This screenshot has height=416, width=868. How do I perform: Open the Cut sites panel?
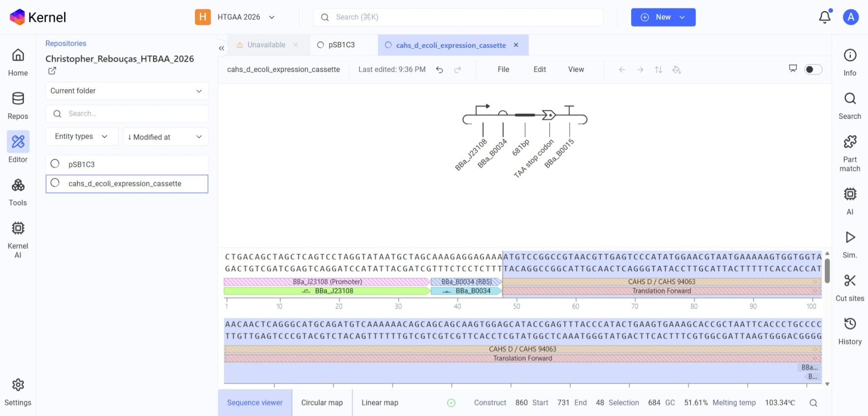pyautogui.click(x=850, y=288)
